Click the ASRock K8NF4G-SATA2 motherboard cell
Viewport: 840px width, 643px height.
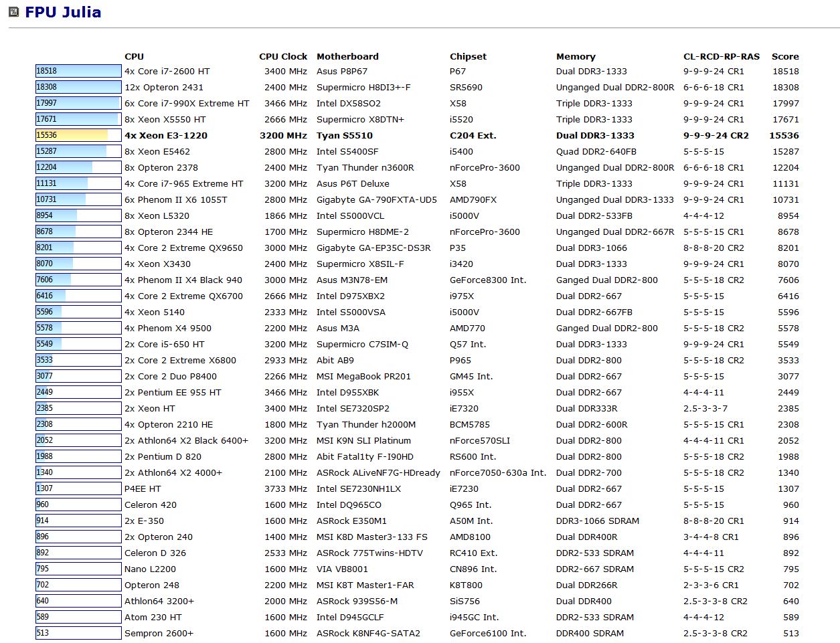(368, 633)
